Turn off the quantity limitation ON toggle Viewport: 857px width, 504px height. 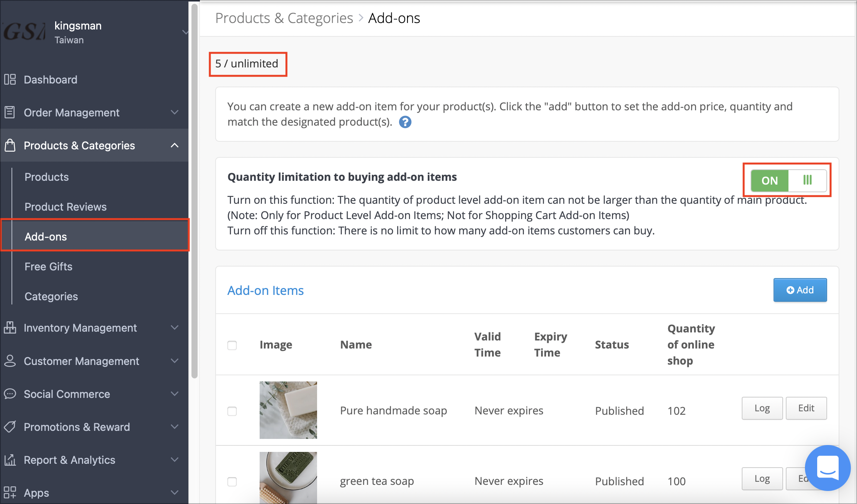tap(788, 180)
